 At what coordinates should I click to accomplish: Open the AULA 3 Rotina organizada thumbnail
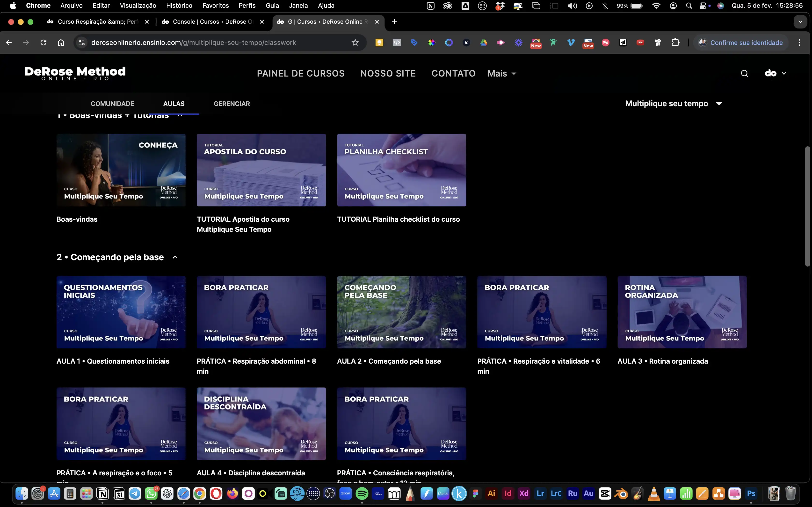[x=682, y=312]
